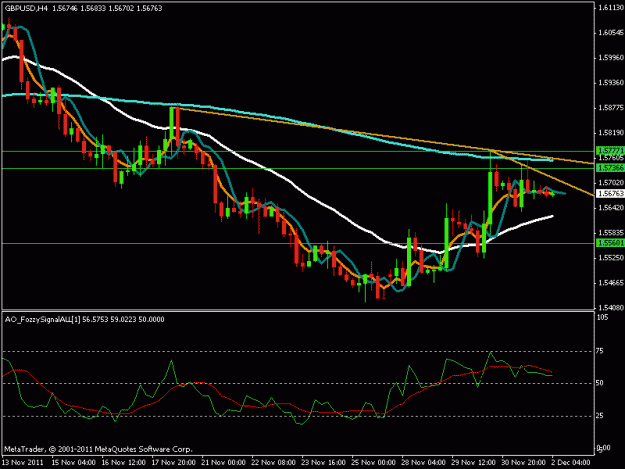Screen dimensions: 625x469
Task: Click the current price label 1.56763
Action: click(x=610, y=194)
